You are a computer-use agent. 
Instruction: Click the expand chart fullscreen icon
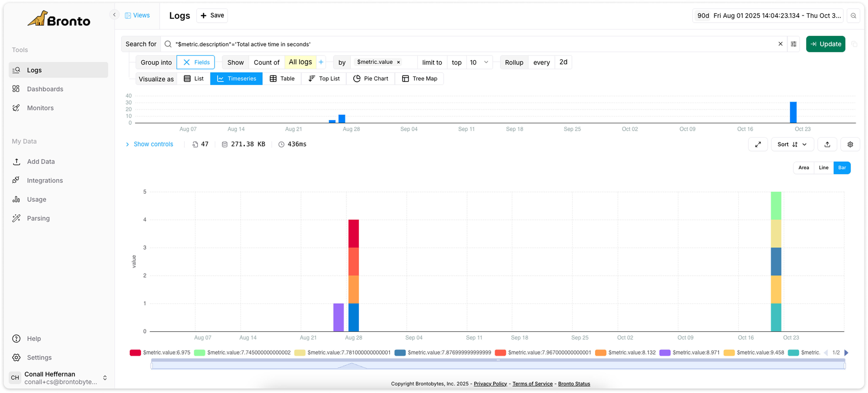pyautogui.click(x=758, y=144)
